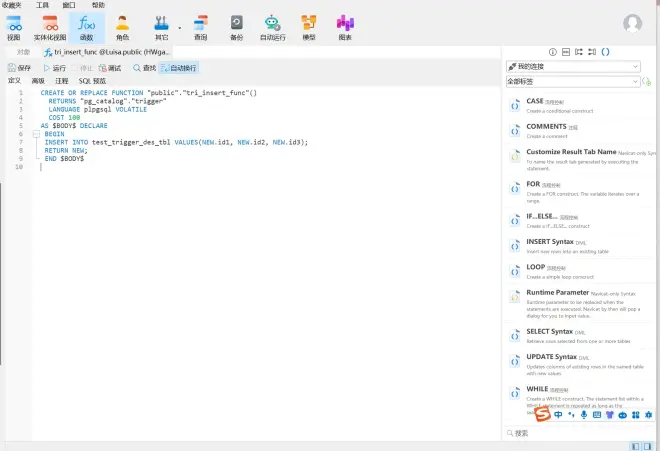This screenshot has width=660, height=451.
Task: Switch to the 注释 (Comment) tab
Action: 61,80
